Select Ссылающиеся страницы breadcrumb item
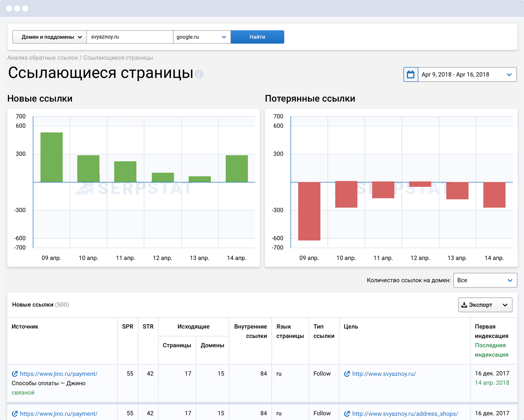The width and height of the screenshot is (524, 420). 118,58
